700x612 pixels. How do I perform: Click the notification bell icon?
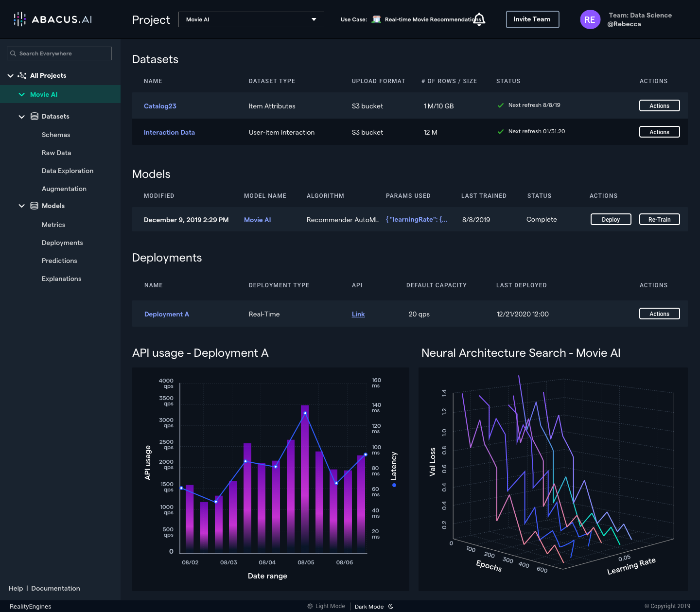479,19
